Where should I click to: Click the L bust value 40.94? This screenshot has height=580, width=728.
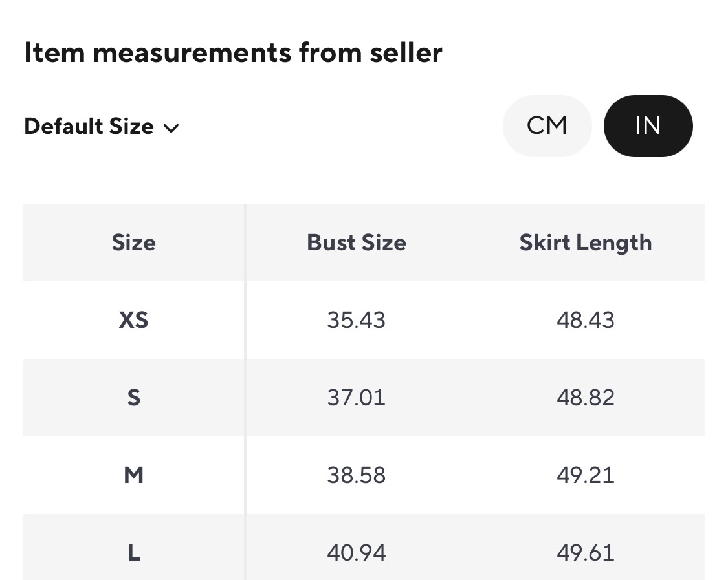click(x=356, y=553)
